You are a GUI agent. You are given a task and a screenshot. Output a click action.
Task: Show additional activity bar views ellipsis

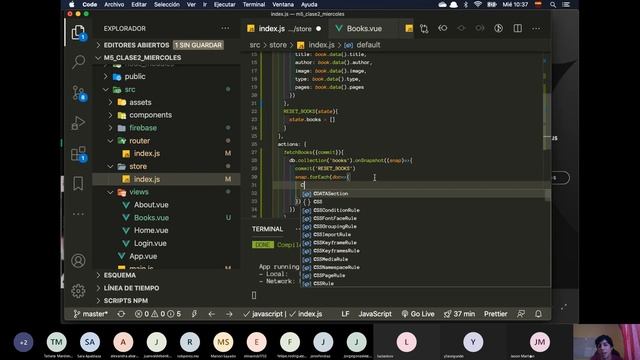click(x=78, y=213)
